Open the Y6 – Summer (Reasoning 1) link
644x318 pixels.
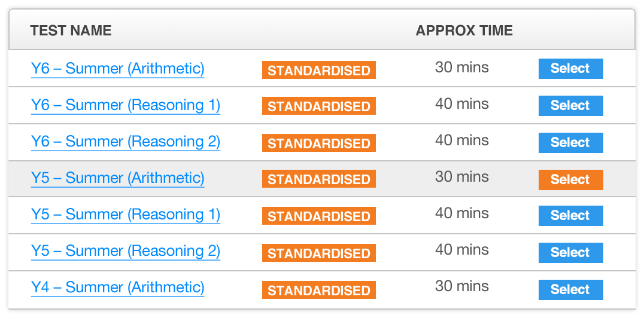[x=125, y=105]
